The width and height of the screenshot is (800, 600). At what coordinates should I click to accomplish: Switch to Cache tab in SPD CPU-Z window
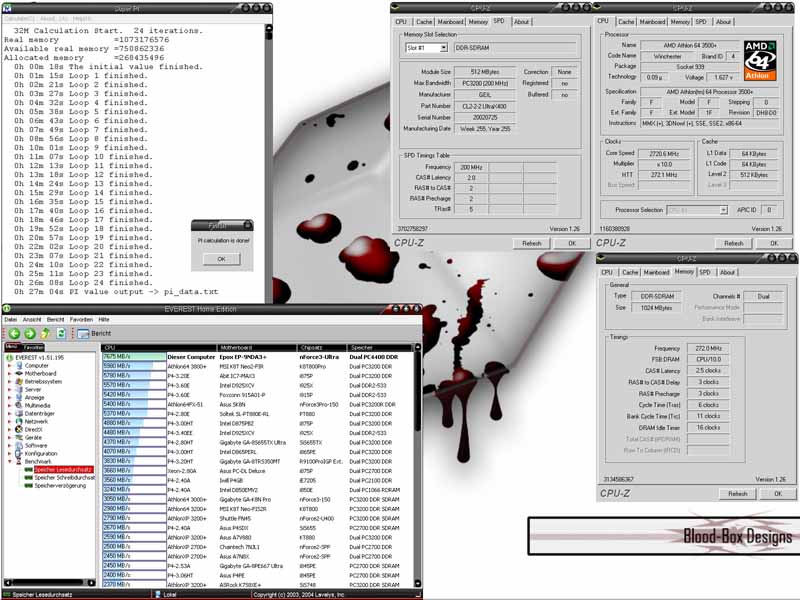point(423,22)
